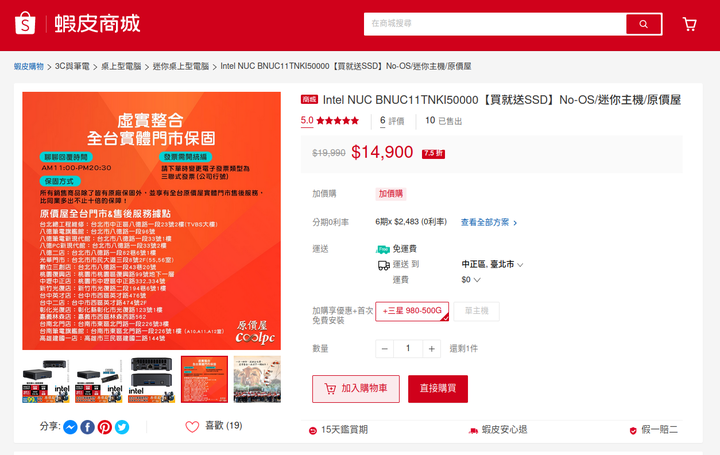This screenshot has height=455, width=720.
Task: Open 查看全部方案 installment plans
Action: (489, 223)
